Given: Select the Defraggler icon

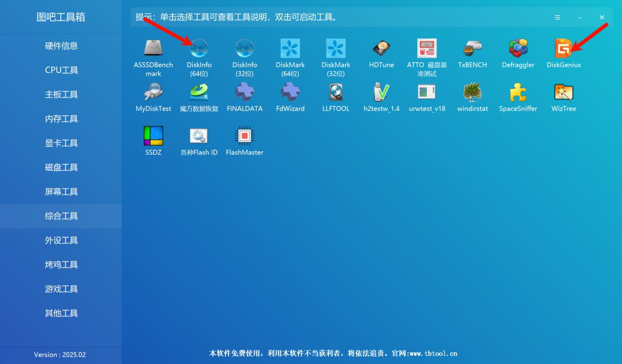Looking at the screenshot, I should click(x=518, y=49).
